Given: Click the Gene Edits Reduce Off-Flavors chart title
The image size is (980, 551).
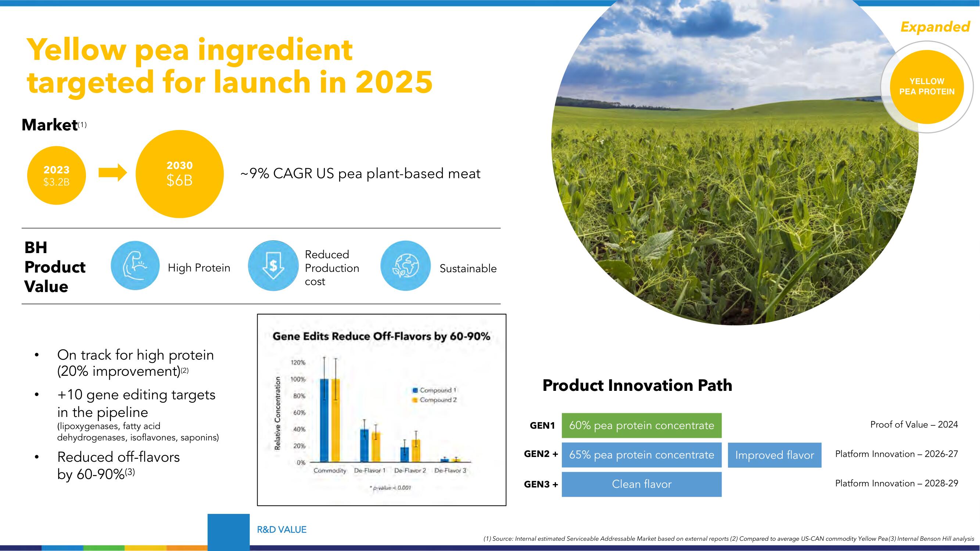Looking at the screenshot, I should tap(381, 336).
